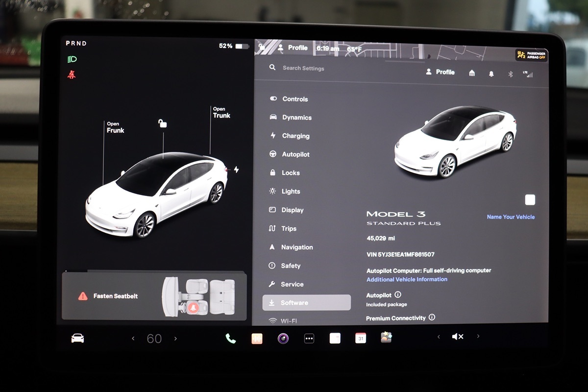Image resolution: width=588 pixels, height=392 pixels.
Task: Tap the 60 temperature setting
Action: [x=154, y=339]
